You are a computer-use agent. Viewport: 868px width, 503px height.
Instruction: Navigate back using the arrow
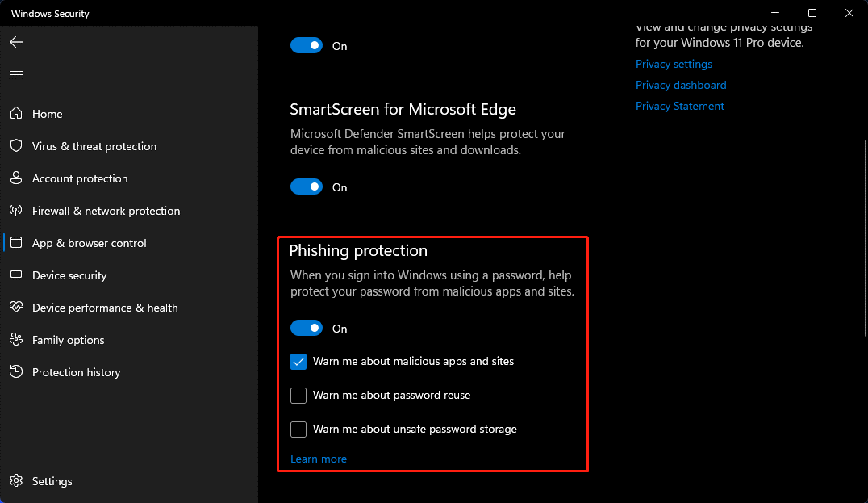16,42
